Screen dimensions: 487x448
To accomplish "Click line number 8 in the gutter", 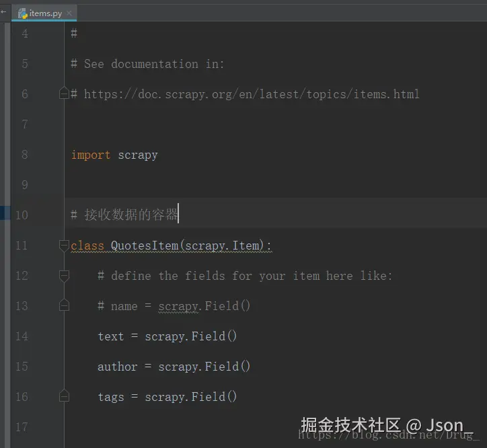I will click(x=25, y=155).
